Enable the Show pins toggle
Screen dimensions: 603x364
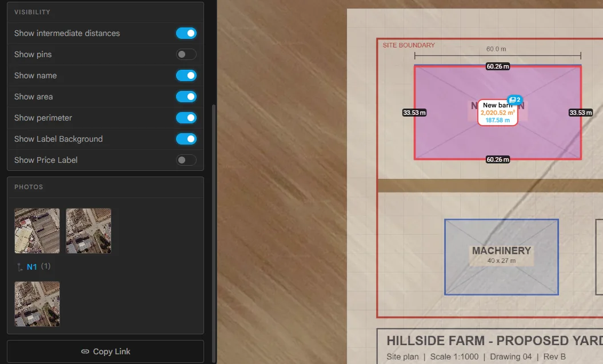(186, 54)
